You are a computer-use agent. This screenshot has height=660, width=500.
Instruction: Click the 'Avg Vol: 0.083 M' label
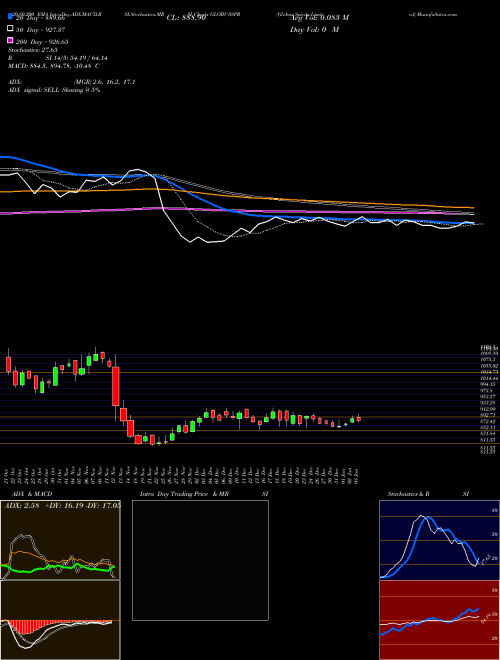click(x=319, y=18)
